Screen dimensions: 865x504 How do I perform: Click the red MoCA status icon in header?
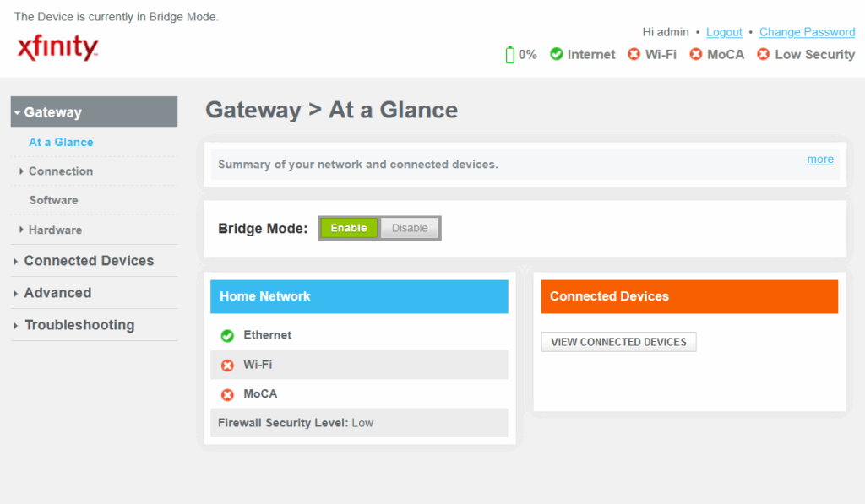coord(696,54)
